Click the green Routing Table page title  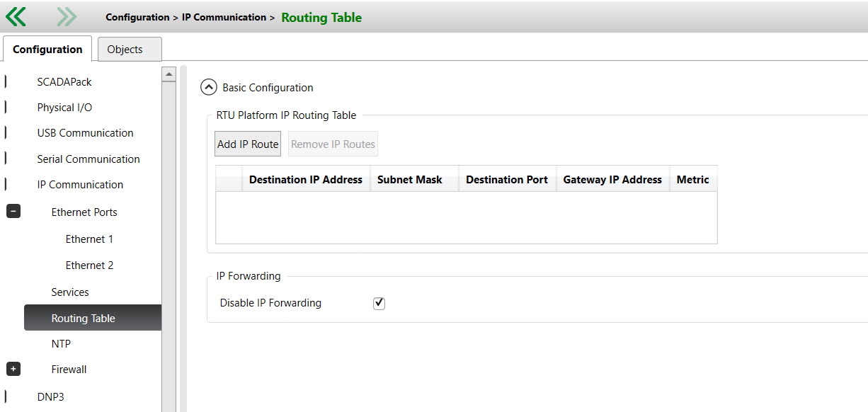pos(321,18)
